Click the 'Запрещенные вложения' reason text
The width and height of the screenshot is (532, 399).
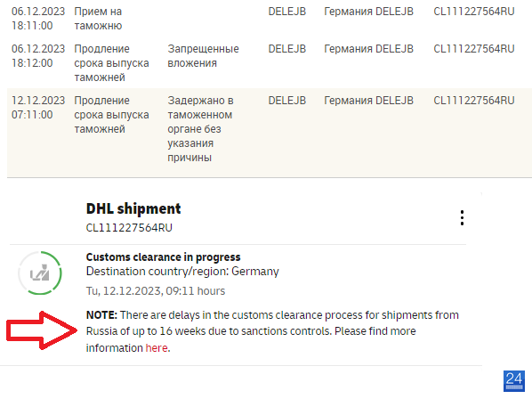pos(203,56)
